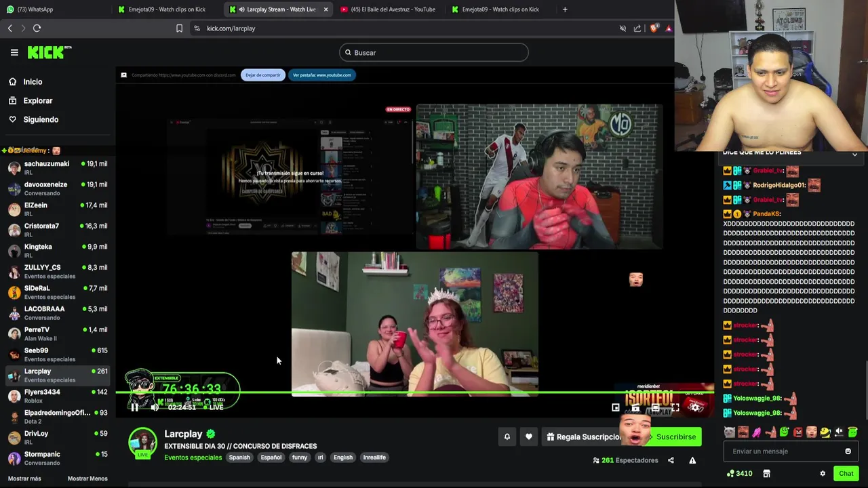Open the chat shop icon
The image size is (868, 488).
pyautogui.click(x=766, y=474)
